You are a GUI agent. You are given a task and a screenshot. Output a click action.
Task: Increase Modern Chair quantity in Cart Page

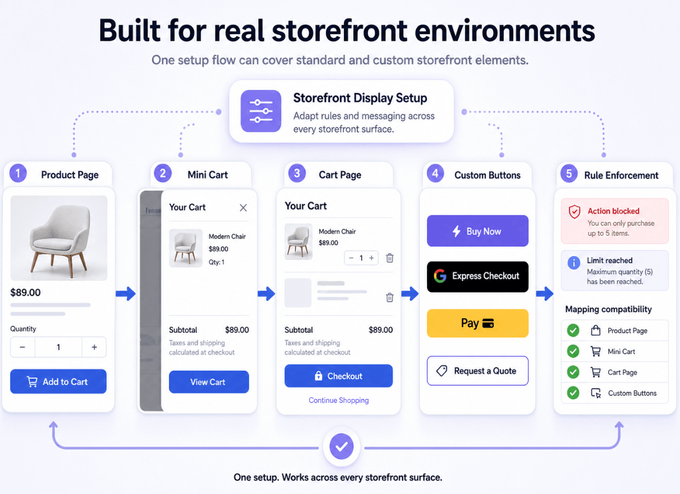[371, 258]
